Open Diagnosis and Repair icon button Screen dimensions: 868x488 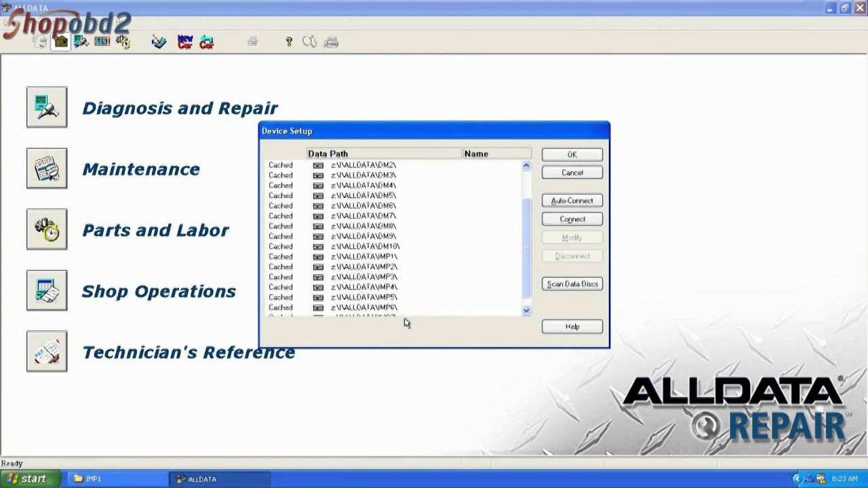(x=47, y=107)
